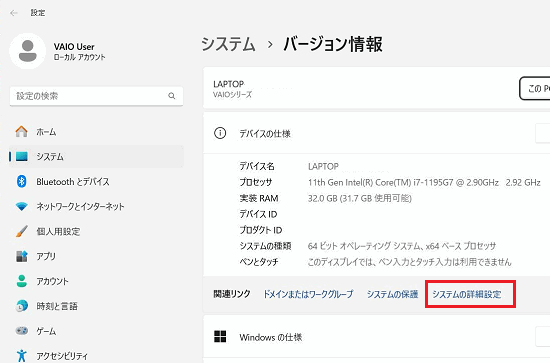Click the 時刻と言語 globe icon
Viewport: 550px width, 363px height.
click(x=21, y=306)
